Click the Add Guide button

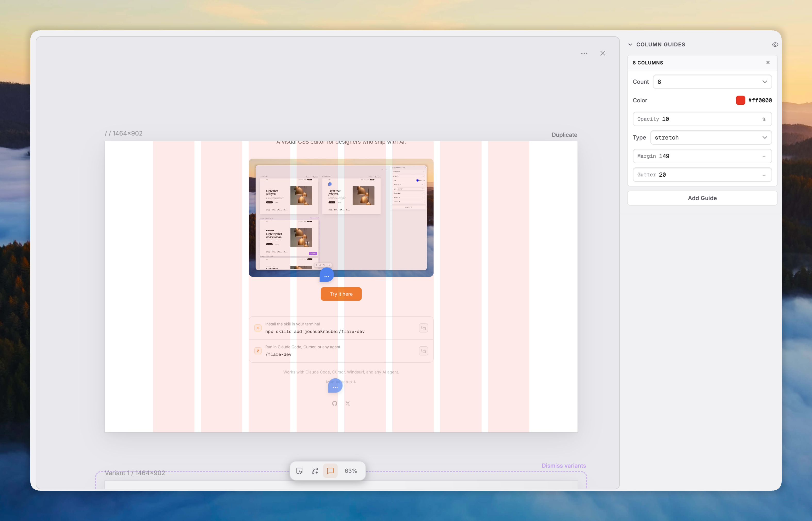coord(702,198)
